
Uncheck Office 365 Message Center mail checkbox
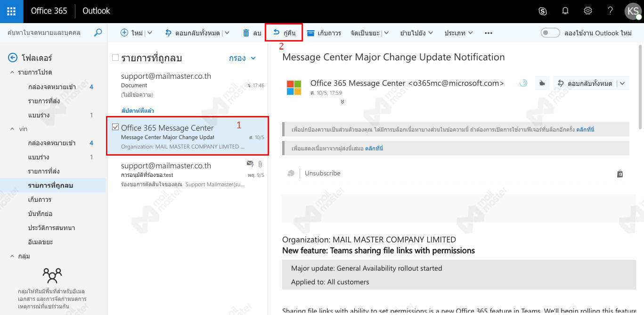[x=115, y=127]
